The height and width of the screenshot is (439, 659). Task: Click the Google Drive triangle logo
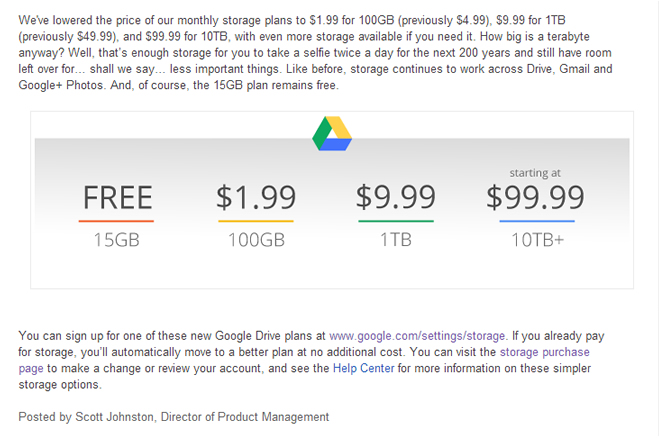coord(332,134)
